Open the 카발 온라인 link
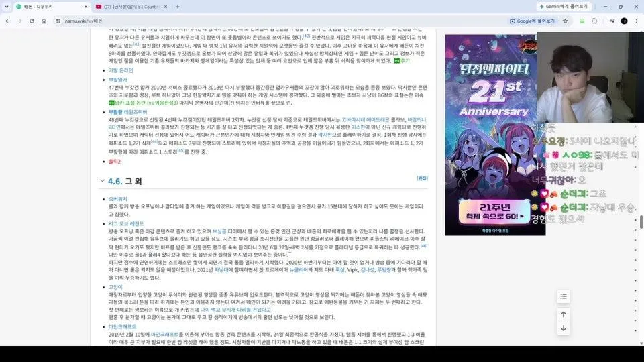The height and width of the screenshot is (362, 644). pos(121,70)
